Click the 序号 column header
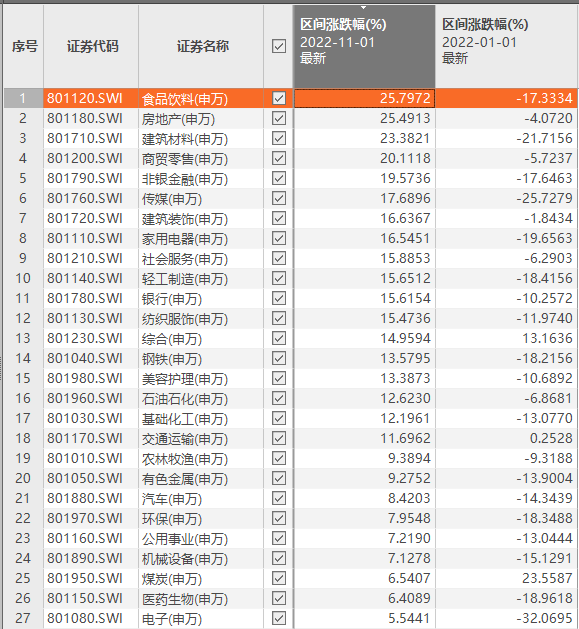This screenshot has height=629, width=579. click(24, 47)
